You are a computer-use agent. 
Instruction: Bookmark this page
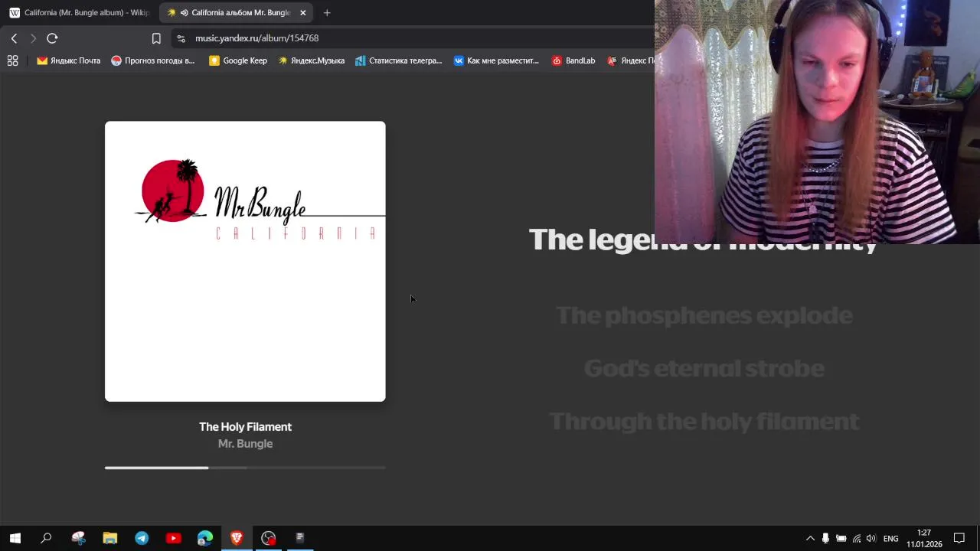156,38
